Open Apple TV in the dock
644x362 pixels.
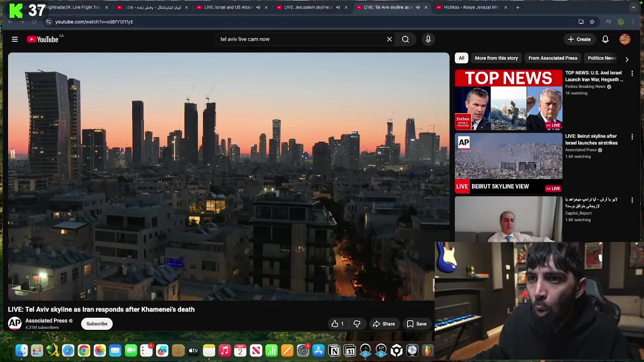(193, 350)
